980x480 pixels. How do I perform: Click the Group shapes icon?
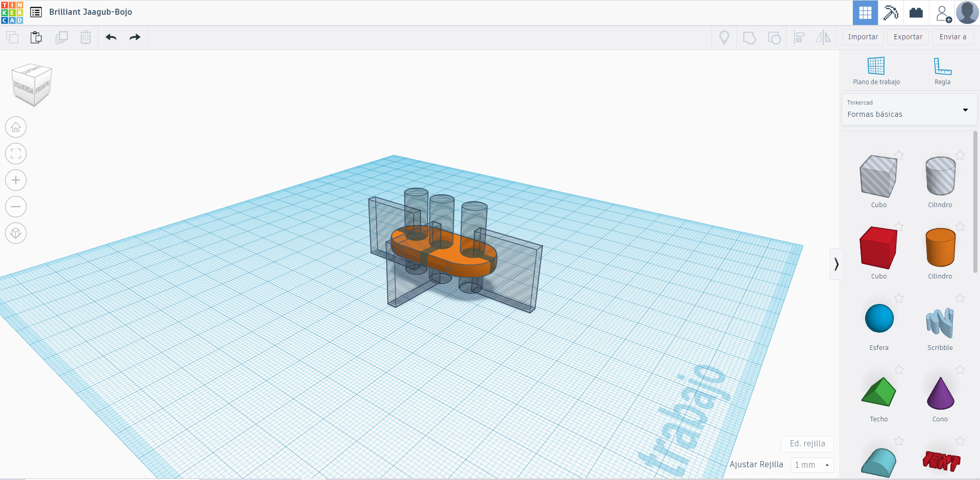point(749,38)
